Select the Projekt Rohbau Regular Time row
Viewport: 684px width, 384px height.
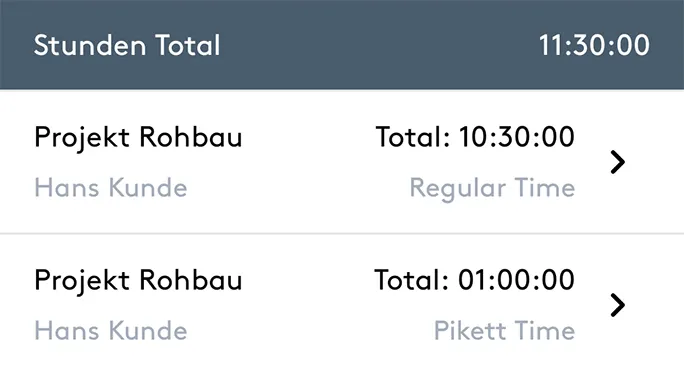(x=342, y=162)
